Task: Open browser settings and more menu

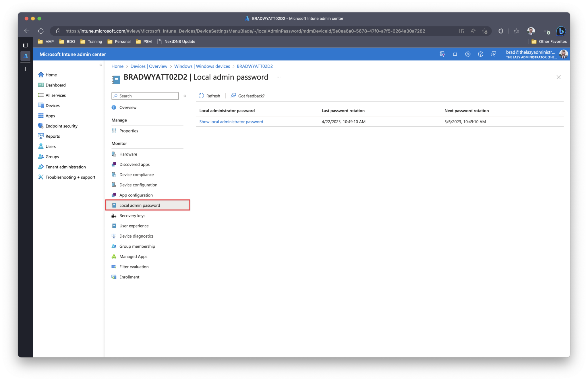Action: tap(546, 31)
